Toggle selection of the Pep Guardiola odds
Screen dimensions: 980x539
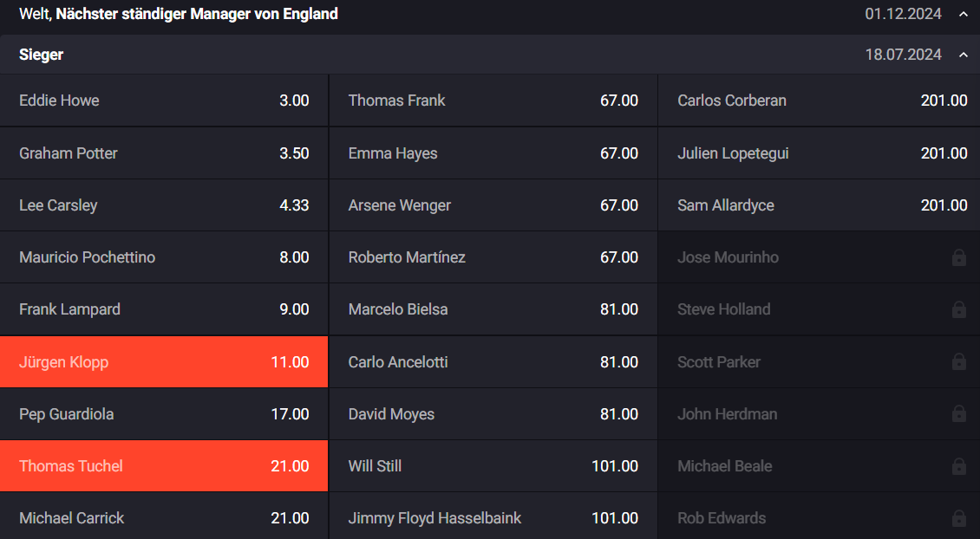coord(164,413)
